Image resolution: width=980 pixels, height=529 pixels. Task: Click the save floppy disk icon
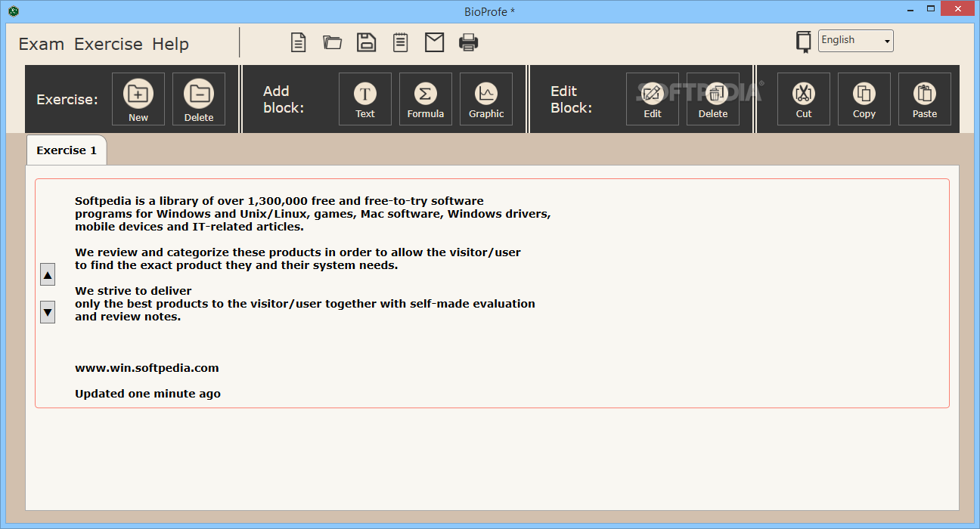coord(367,42)
